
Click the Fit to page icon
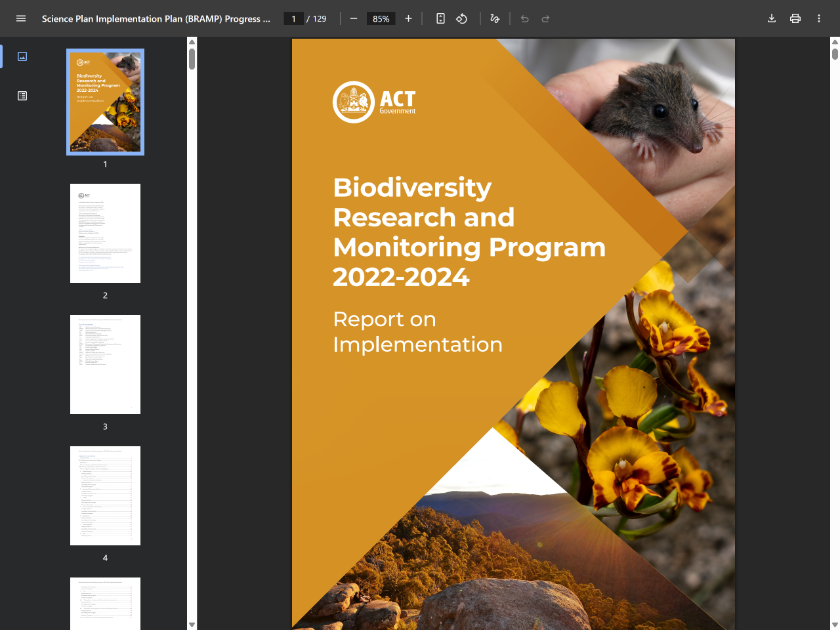[441, 18]
